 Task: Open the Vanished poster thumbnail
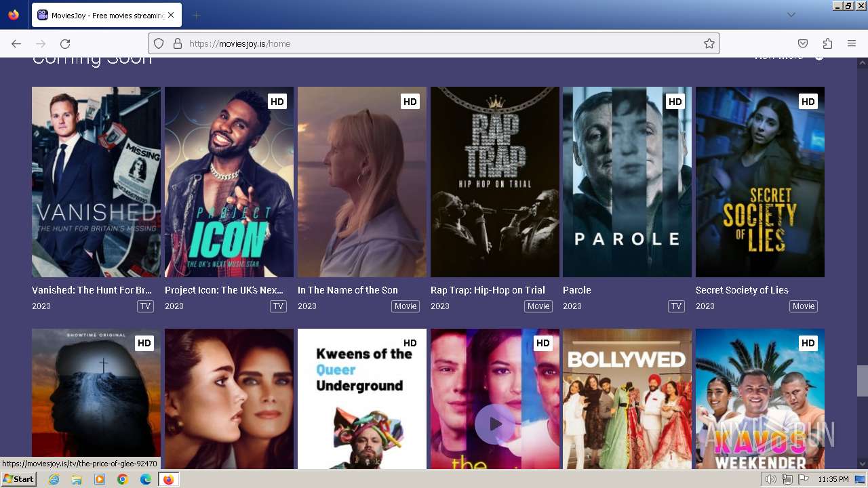[x=96, y=182]
